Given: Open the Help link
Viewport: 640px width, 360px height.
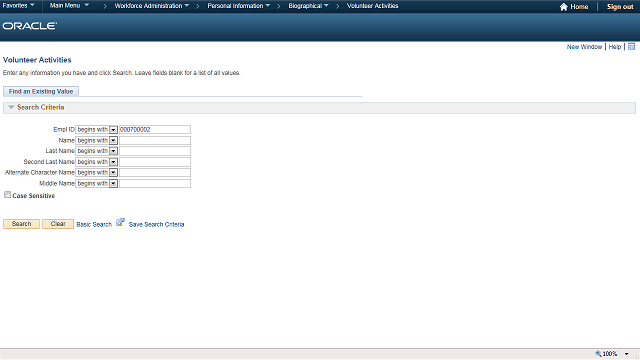Looking at the screenshot, I should click(x=615, y=47).
